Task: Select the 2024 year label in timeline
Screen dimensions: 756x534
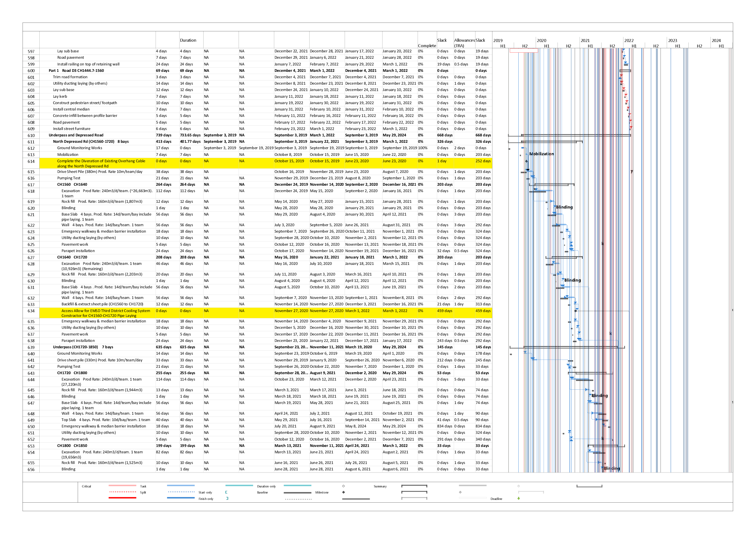Action: coord(716,41)
